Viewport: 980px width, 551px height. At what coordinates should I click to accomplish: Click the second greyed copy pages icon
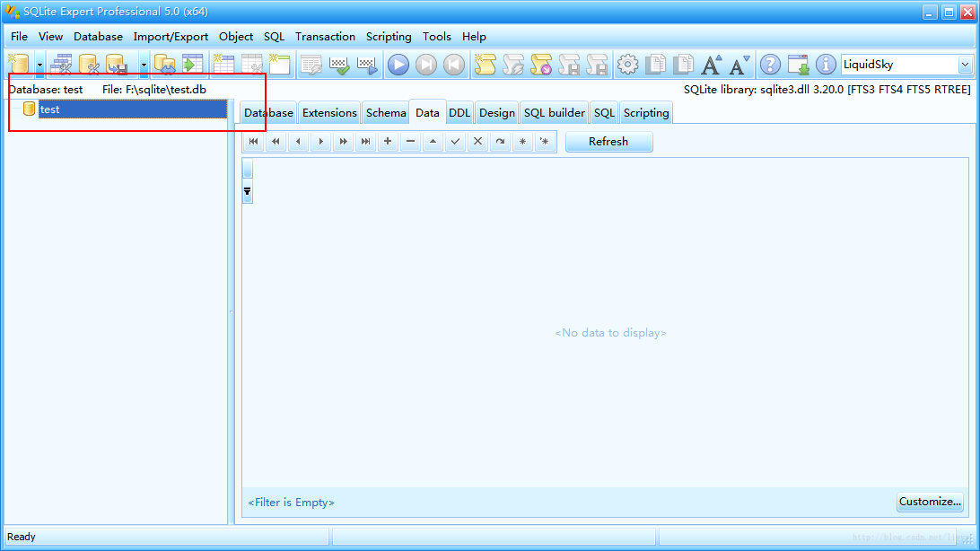point(683,65)
